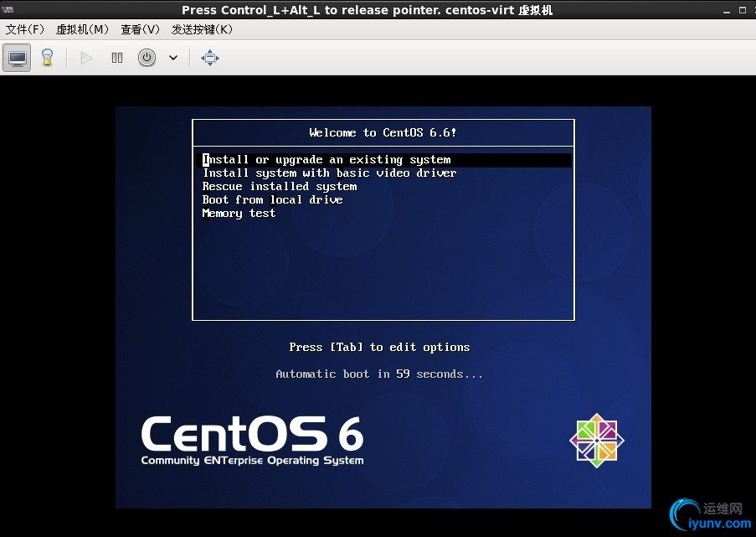Minimize the centos-virt window
Screen dimensions: 756x537
tap(727, 10)
